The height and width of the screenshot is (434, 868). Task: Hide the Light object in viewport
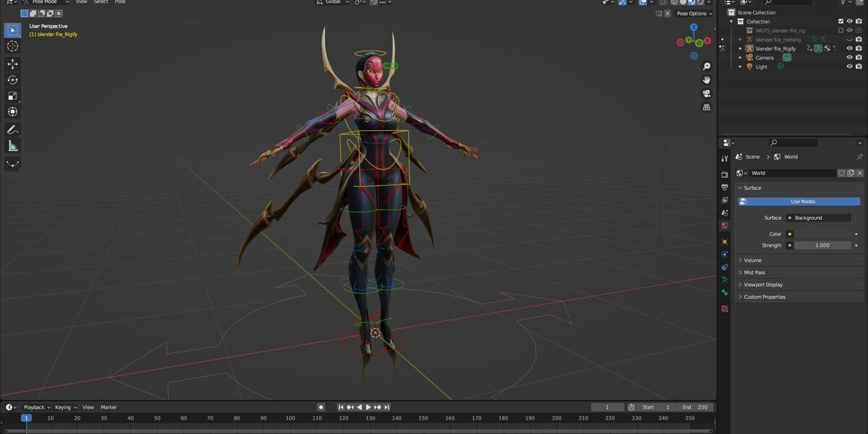tap(849, 67)
